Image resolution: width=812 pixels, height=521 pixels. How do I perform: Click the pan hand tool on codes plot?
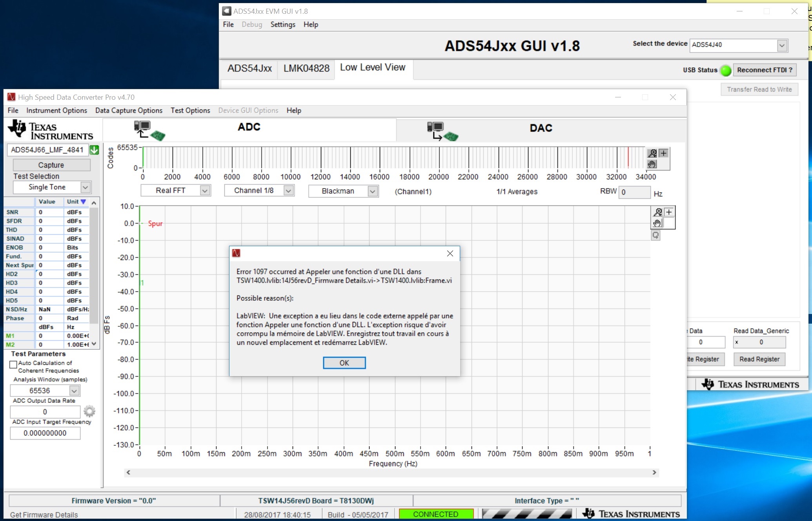click(x=652, y=164)
